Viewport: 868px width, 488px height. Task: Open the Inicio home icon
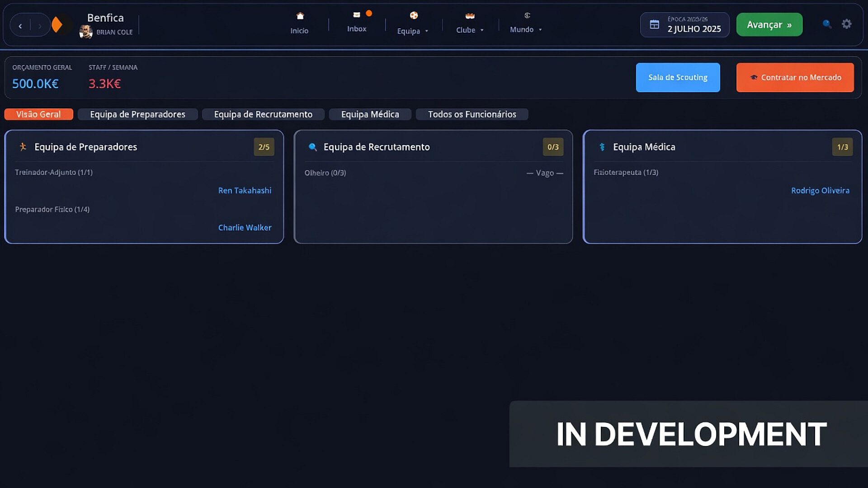click(300, 16)
